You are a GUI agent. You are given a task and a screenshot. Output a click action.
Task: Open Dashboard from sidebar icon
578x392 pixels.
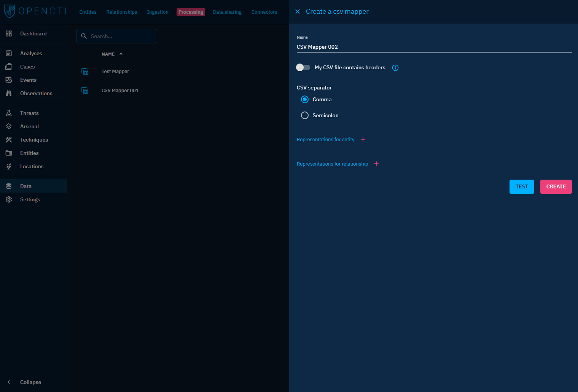click(9, 33)
